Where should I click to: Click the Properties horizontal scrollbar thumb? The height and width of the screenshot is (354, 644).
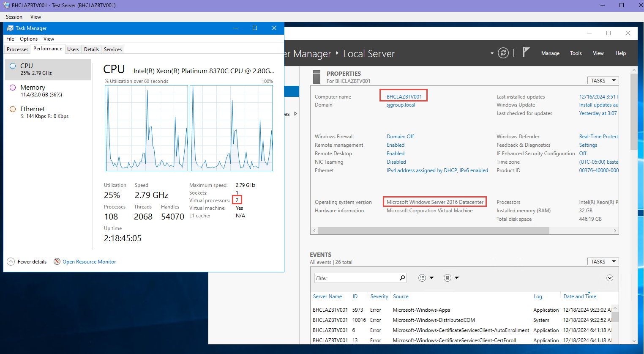(x=434, y=231)
